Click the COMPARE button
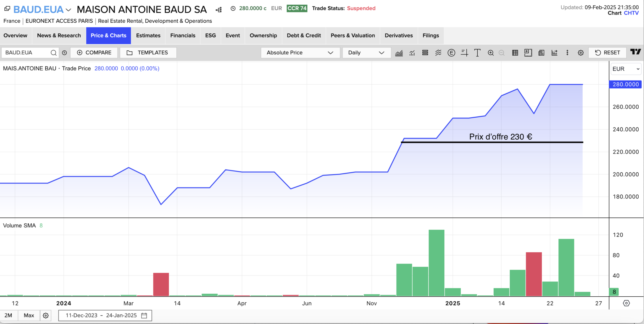The image size is (644, 324). tap(94, 53)
